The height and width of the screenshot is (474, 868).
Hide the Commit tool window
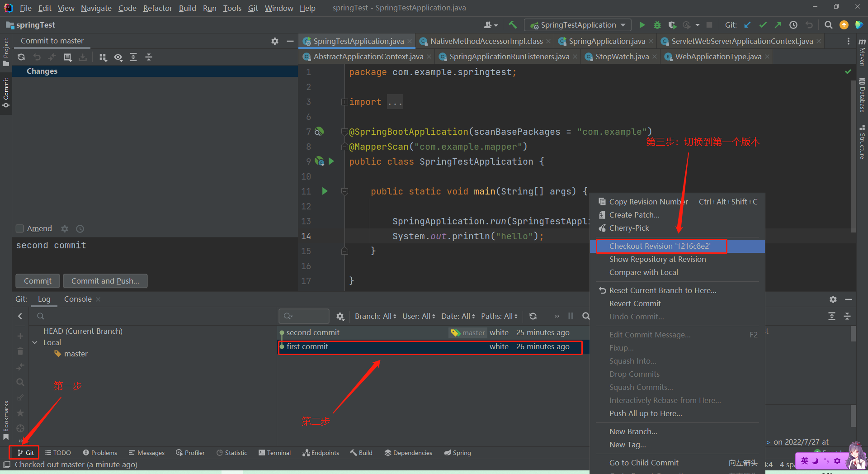[290, 41]
